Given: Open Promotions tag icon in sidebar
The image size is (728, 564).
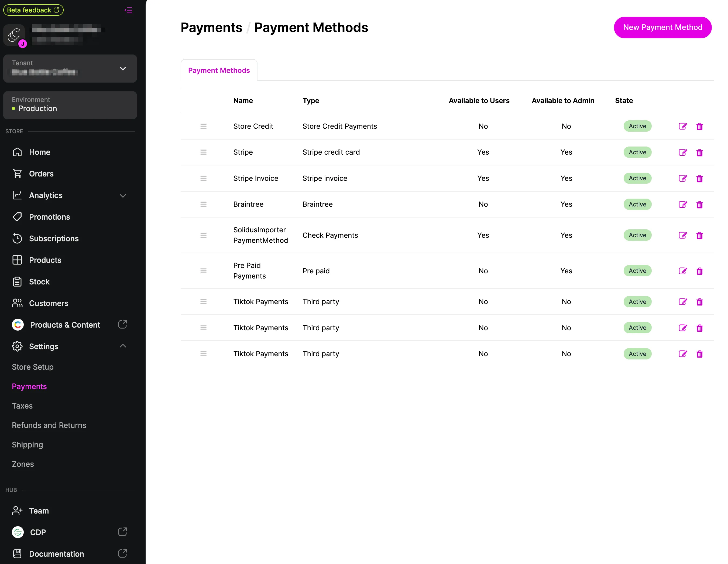Looking at the screenshot, I should click(17, 217).
